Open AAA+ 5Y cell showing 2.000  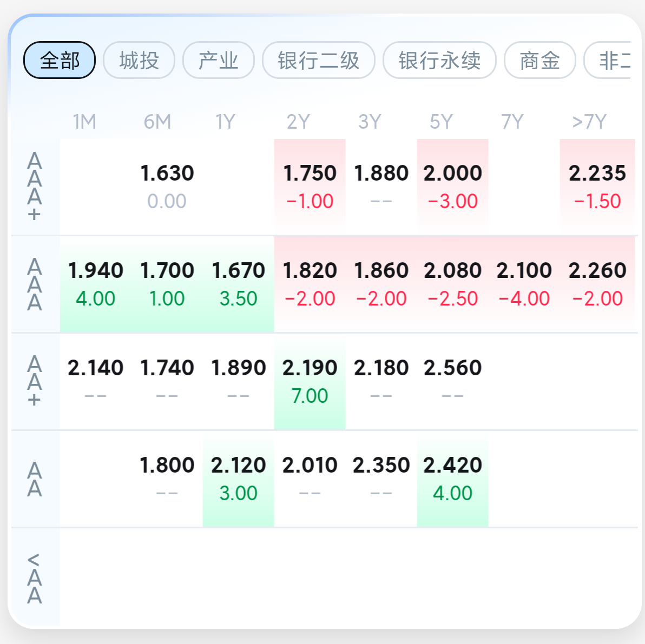pos(453,186)
